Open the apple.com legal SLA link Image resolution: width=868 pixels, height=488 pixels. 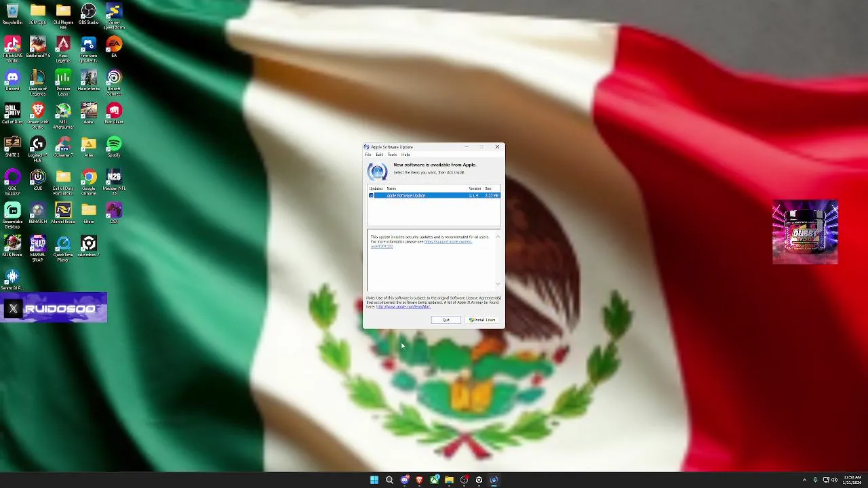point(403,306)
